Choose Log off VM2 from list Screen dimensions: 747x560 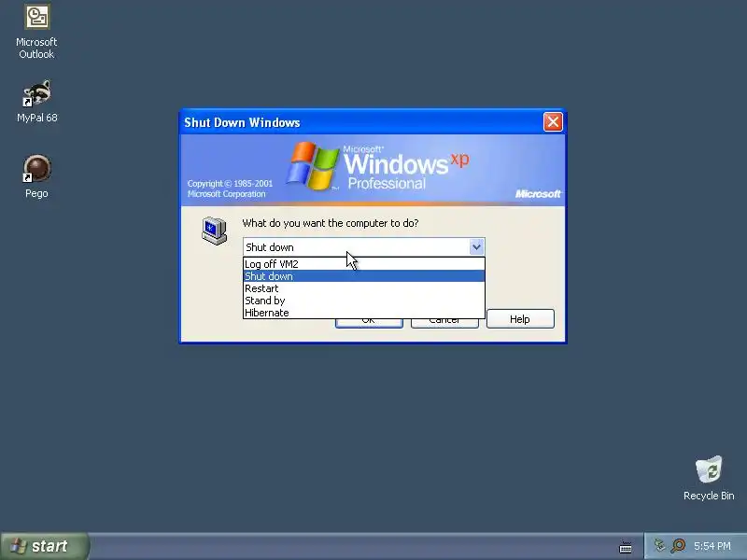point(364,264)
